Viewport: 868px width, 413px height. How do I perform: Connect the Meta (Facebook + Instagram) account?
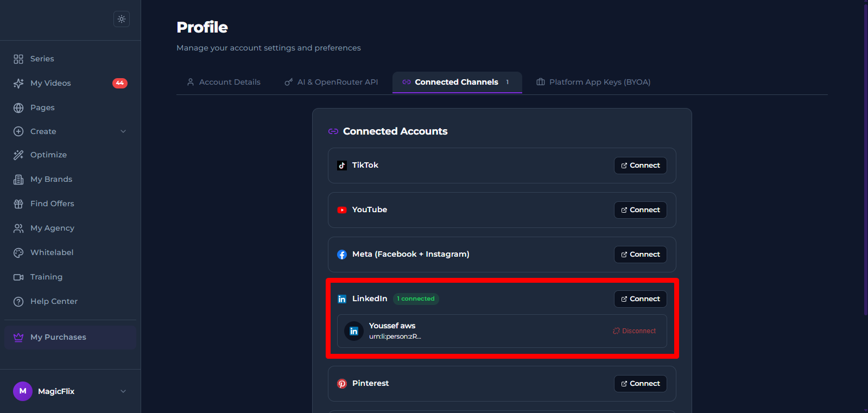coord(641,255)
